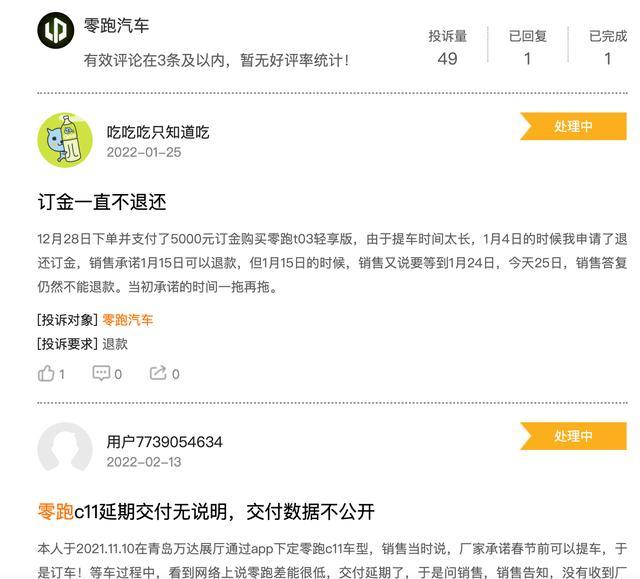Open the complaint titled 订金一直不退还

click(102, 202)
